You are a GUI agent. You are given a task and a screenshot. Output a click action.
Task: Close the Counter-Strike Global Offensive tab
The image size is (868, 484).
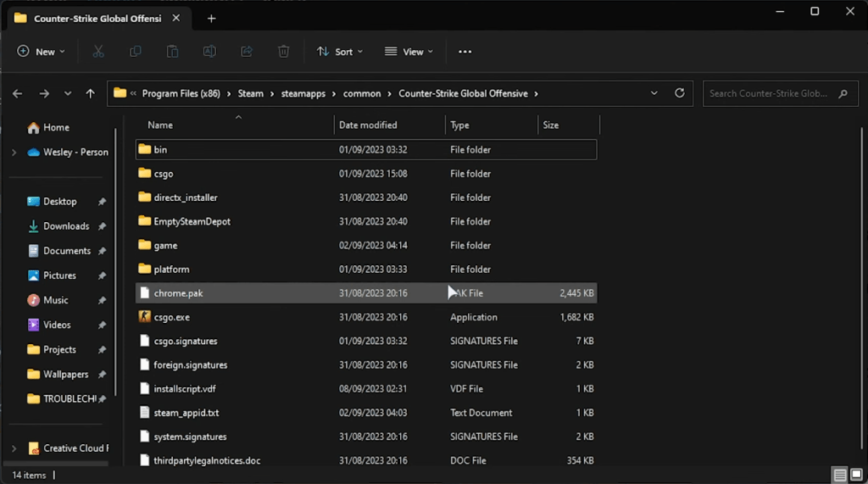click(x=176, y=19)
